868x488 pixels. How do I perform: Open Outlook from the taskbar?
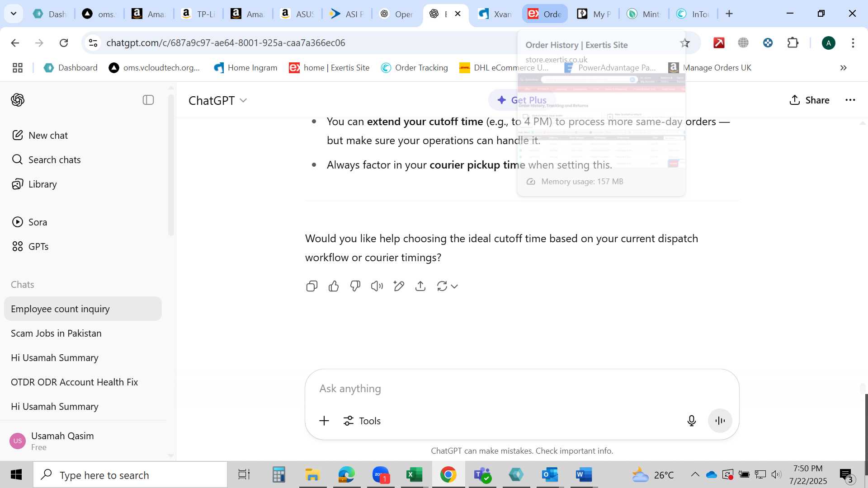coord(550,475)
